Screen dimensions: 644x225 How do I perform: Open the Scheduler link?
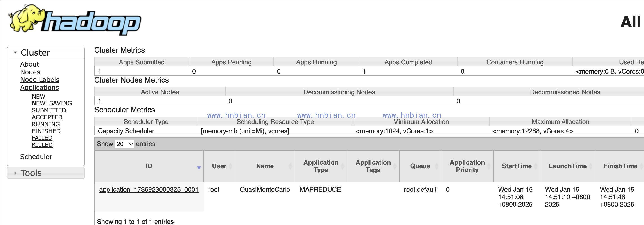click(36, 157)
